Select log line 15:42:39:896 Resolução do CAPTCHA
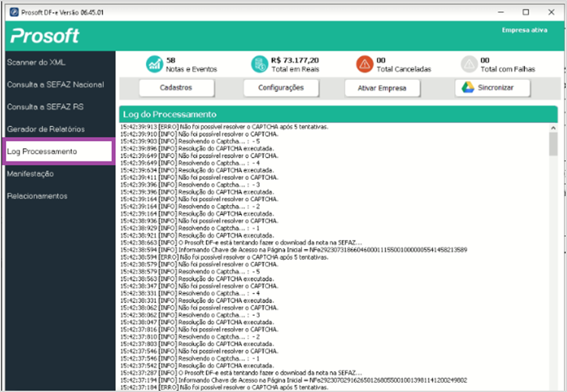Screen dimensions: 567x392 pos(197,148)
